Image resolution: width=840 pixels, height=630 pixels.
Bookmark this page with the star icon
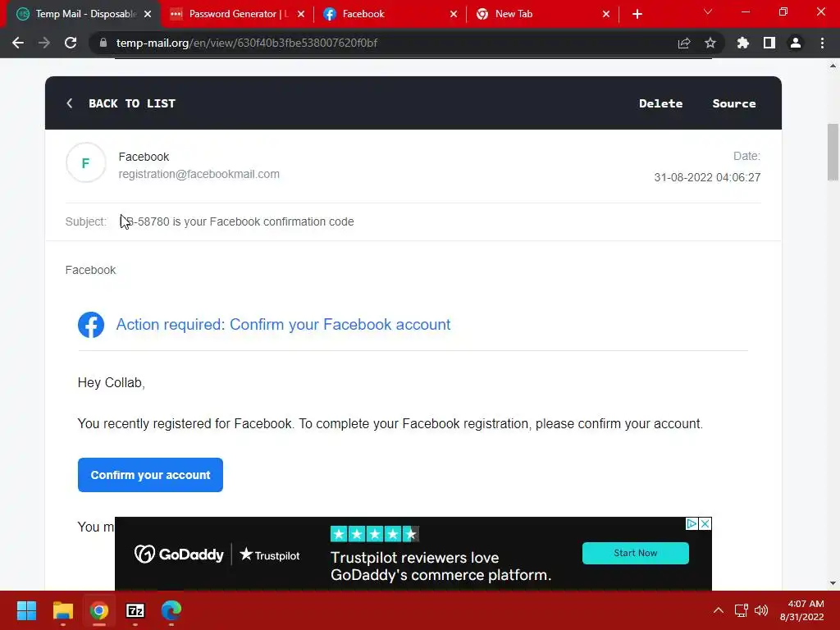pyautogui.click(x=710, y=43)
